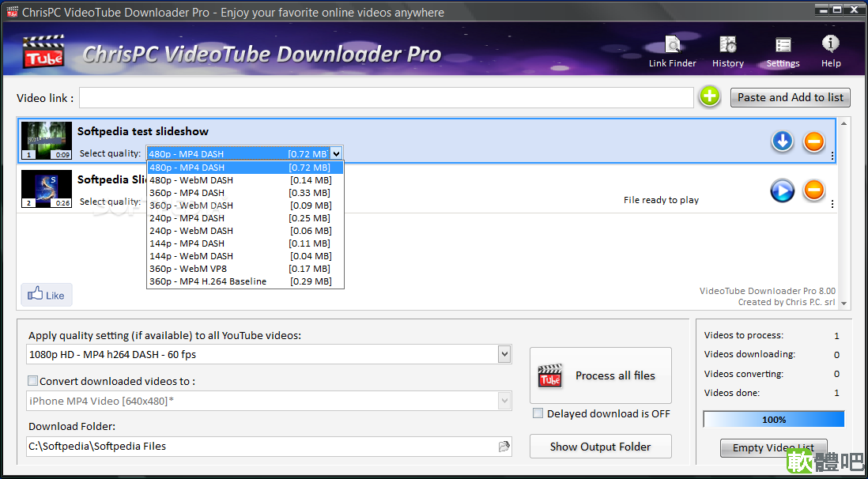Open more options for the second video

pos(832,205)
